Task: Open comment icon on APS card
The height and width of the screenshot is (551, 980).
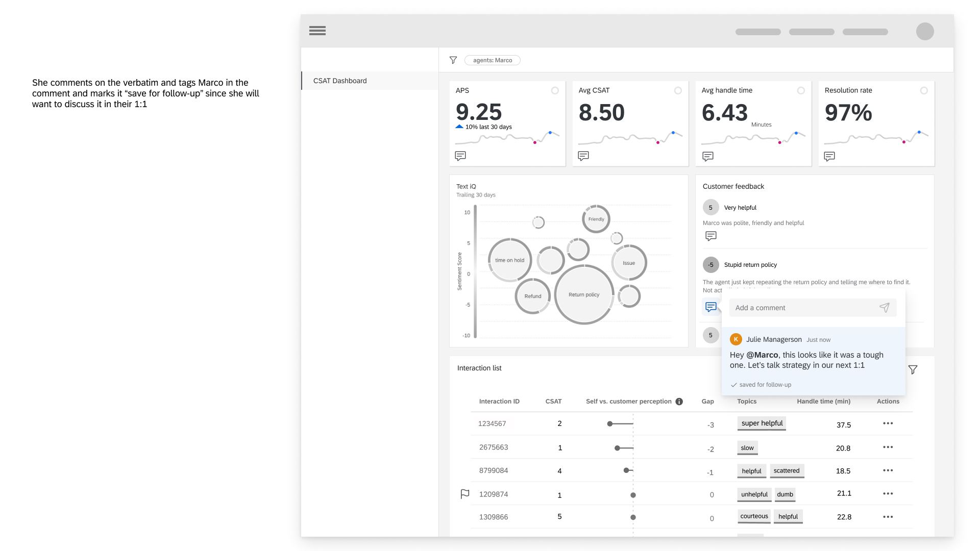Action: click(x=460, y=156)
